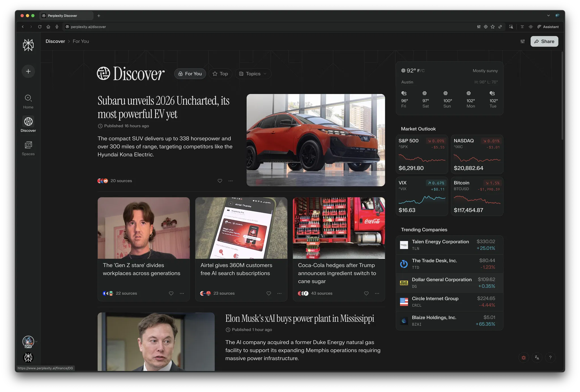This screenshot has width=580, height=392.
Task: Open the Airtel phone thumbnail
Action: point(241,228)
